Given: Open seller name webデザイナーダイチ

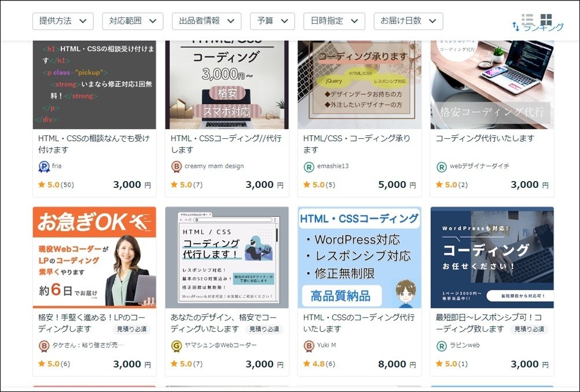Looking at the screenshot, I should (x=479, y=167).
